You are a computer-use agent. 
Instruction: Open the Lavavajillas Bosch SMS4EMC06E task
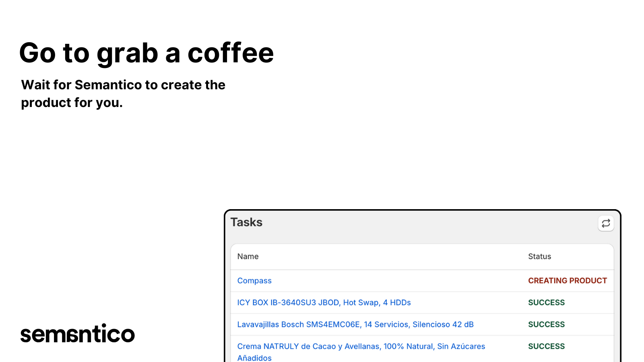355,324
